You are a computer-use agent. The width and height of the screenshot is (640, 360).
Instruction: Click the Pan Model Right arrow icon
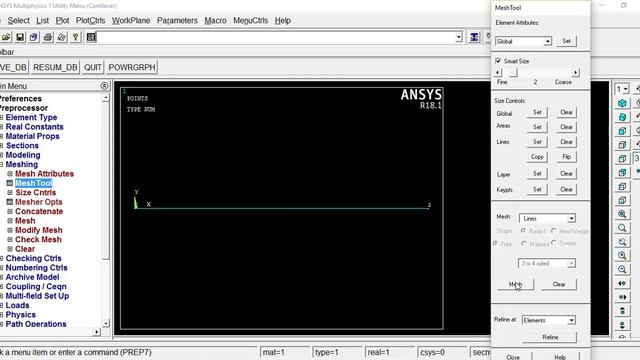pos(622,297)
